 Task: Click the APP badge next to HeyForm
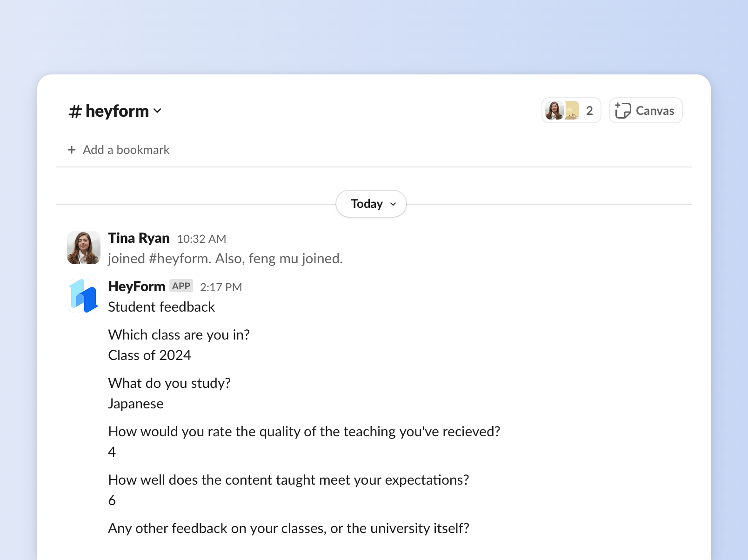point(181,285)
